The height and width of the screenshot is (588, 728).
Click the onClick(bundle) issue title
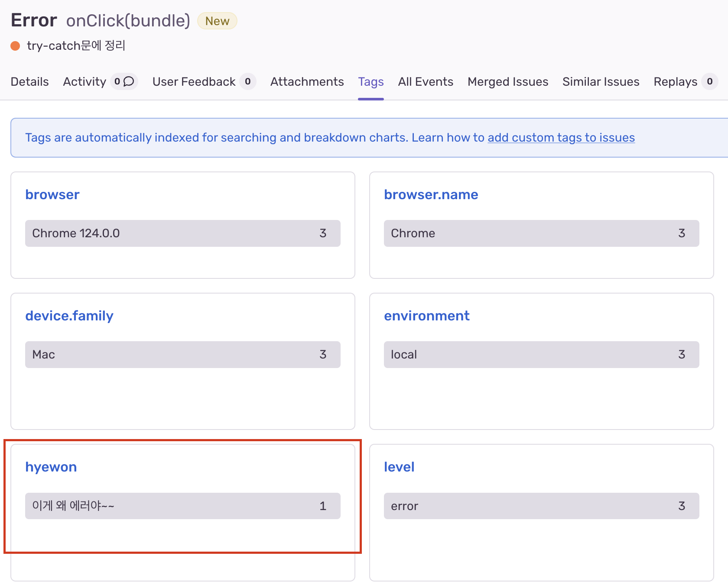tap(128, 21)
